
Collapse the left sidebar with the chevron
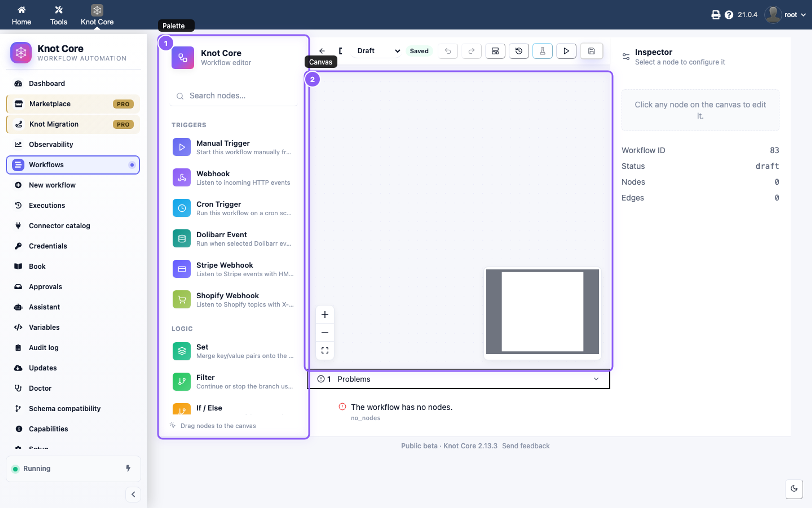pyautogui.click(x=133, y=494)
